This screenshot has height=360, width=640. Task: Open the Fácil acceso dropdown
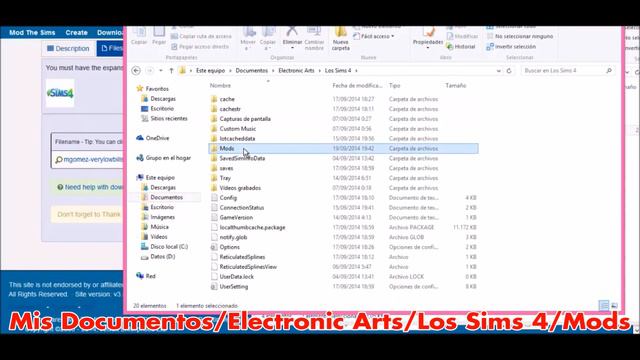click(x=374, y=36)
